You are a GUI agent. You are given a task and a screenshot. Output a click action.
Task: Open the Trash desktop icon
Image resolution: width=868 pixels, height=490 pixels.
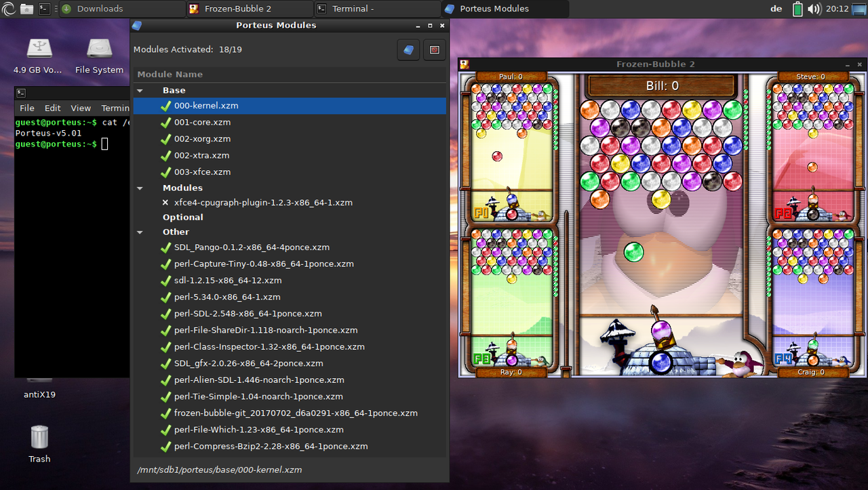[39, 444]
